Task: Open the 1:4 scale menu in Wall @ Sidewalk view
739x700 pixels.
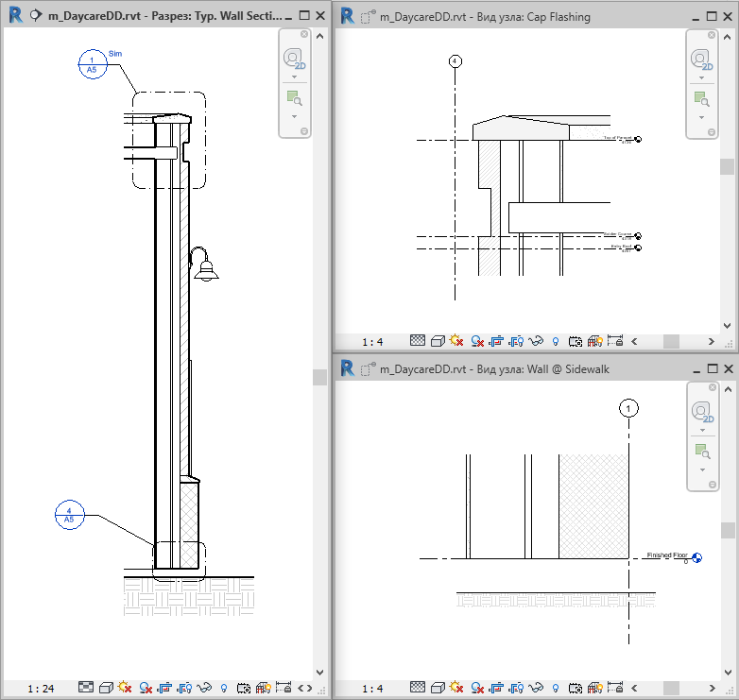Action: (x=372, y=689)
